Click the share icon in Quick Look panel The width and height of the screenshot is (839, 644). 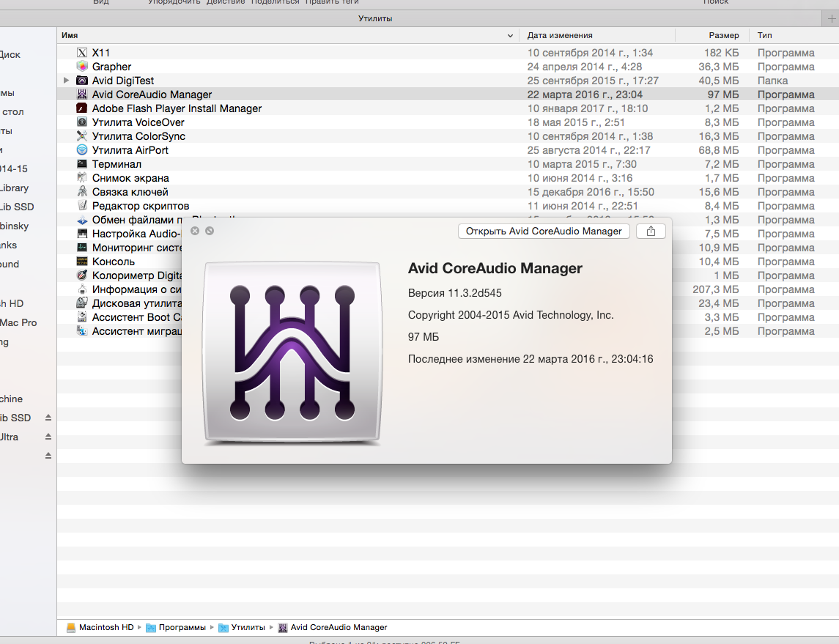[651, 231]
